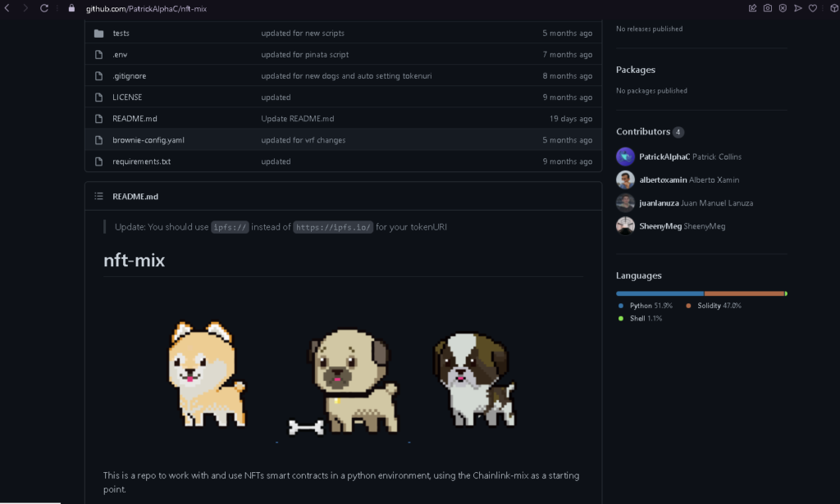Click '7 months ago' timestamp for .env
Screen dimensions: 840x504
(x=568, y=55)
